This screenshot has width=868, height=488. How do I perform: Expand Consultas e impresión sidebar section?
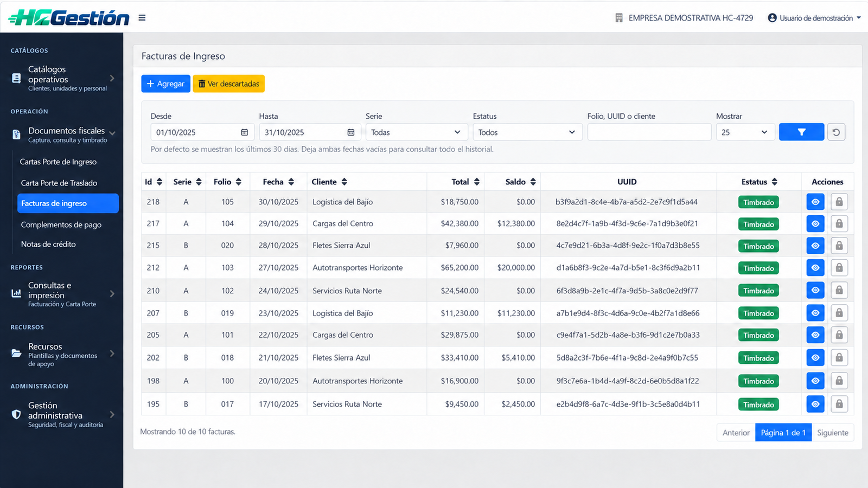coord(63,294)
